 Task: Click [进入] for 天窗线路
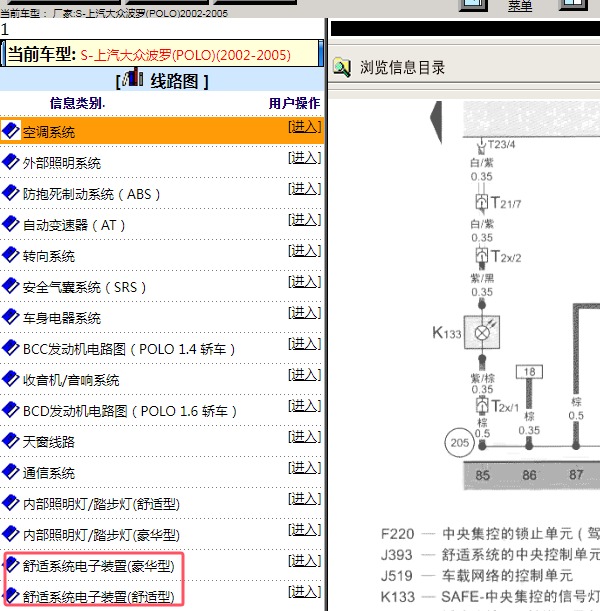(305, 437)
